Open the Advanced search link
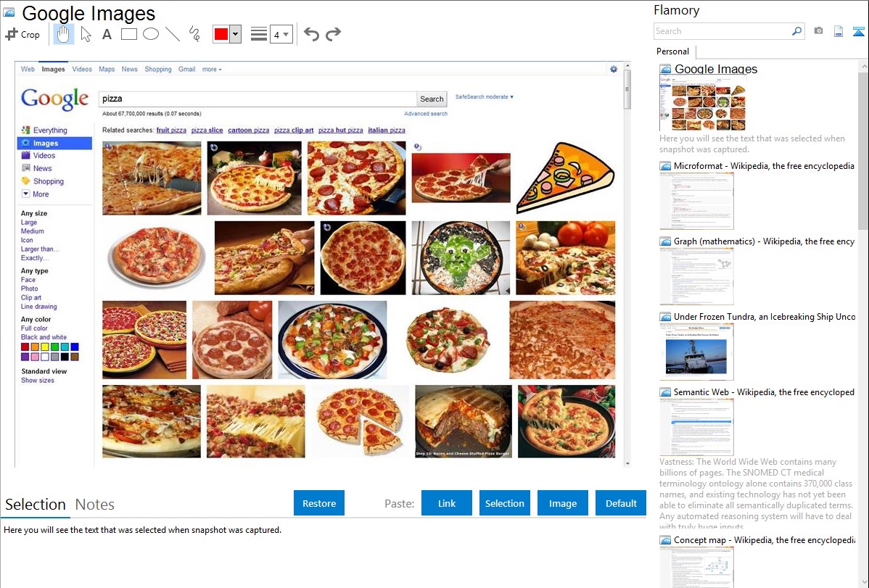869x588 pixels. click(x=426, y=114)
